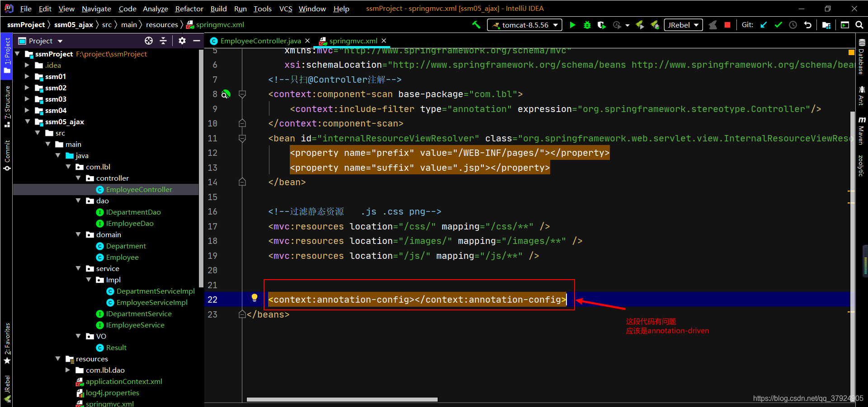Debug with JRebel rocket icon

(x=654, y=25)
